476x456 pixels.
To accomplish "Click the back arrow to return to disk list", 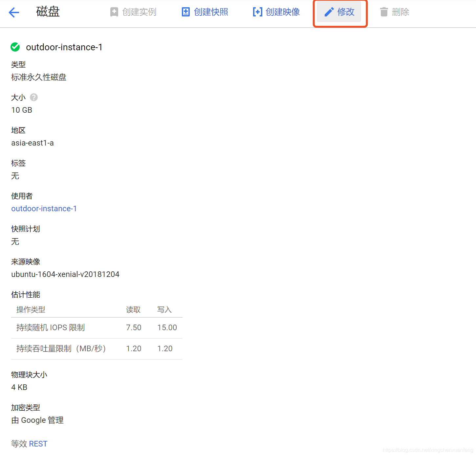I will pyautogui.click(x=13, y=12).
